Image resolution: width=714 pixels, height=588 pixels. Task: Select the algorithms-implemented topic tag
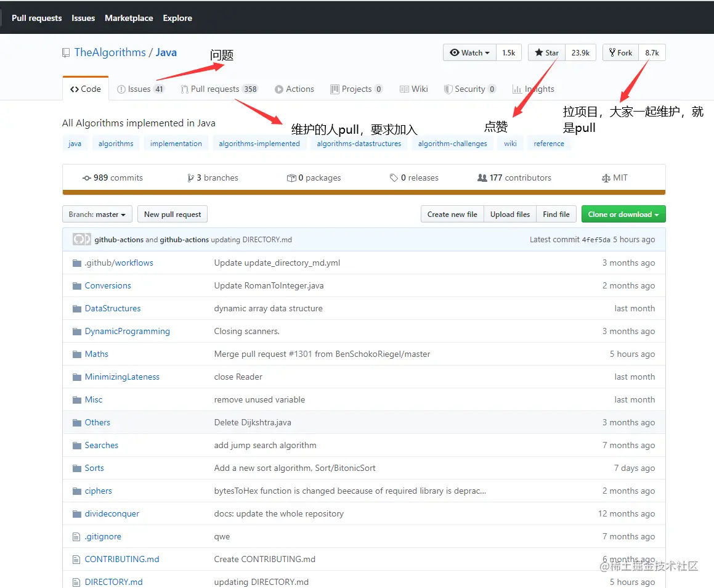click(x=259, y=144)
